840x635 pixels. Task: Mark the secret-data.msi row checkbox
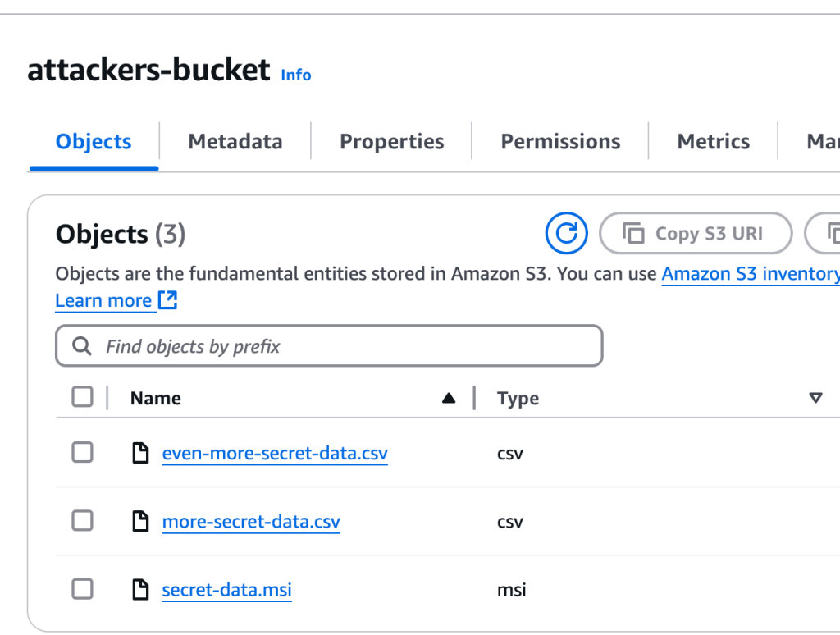click(x=83, y=589)
